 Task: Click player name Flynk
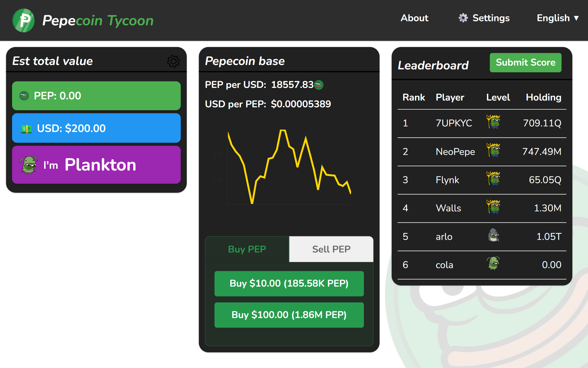click(x=447, y=180)
